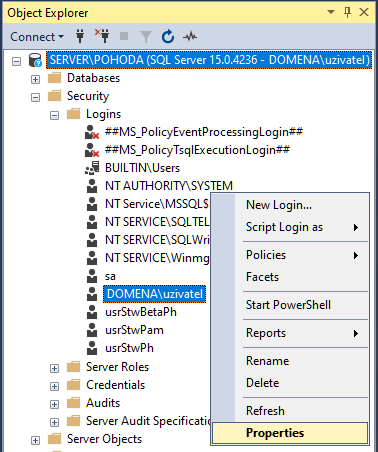This screenshot has height=452, width=378.
Task: Click the Security folder icon
Action: click(55, 96)
